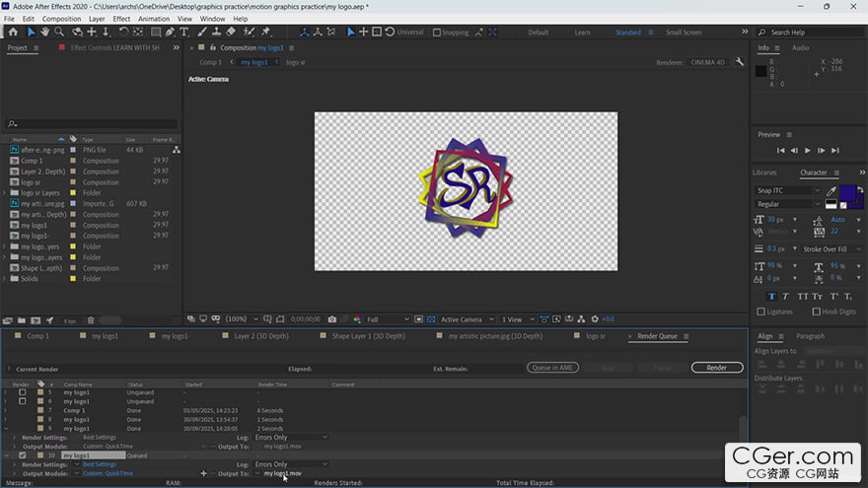Enable the Ligatures checkbox
Image resolution: width=868 pixels, height=488 pixels.
[760, 312]
